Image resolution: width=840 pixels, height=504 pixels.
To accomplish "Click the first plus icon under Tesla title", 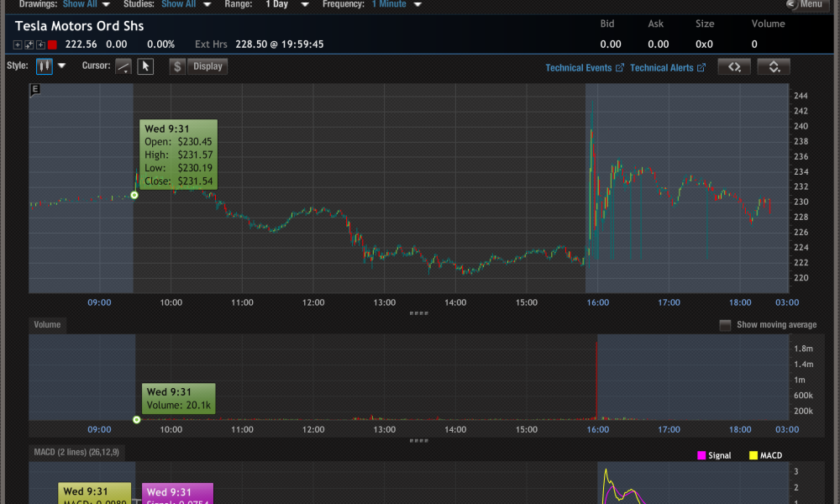I will click(18, 45).
